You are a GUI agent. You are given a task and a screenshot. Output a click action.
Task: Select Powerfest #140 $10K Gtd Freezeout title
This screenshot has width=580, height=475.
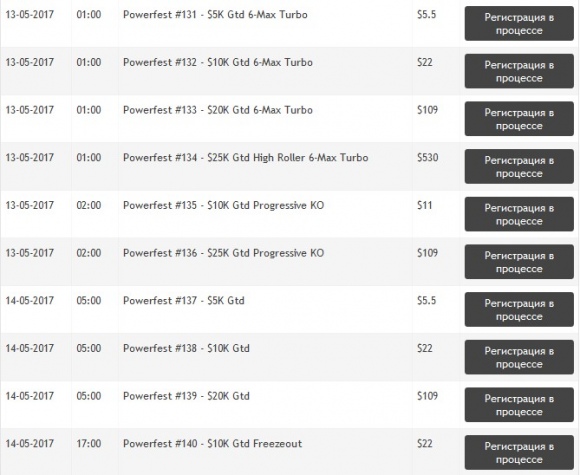pos(213,444)
